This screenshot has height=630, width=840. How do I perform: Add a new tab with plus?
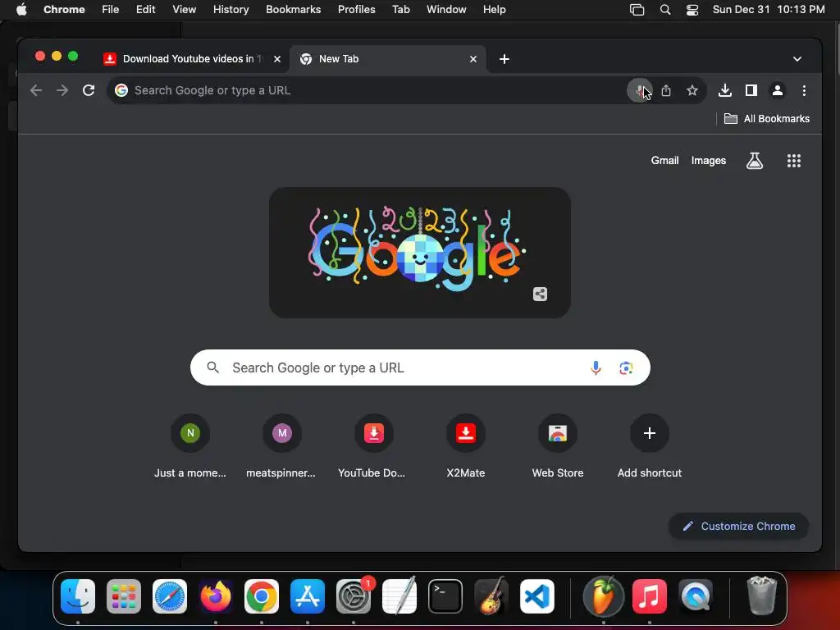(x=504, y=59)
